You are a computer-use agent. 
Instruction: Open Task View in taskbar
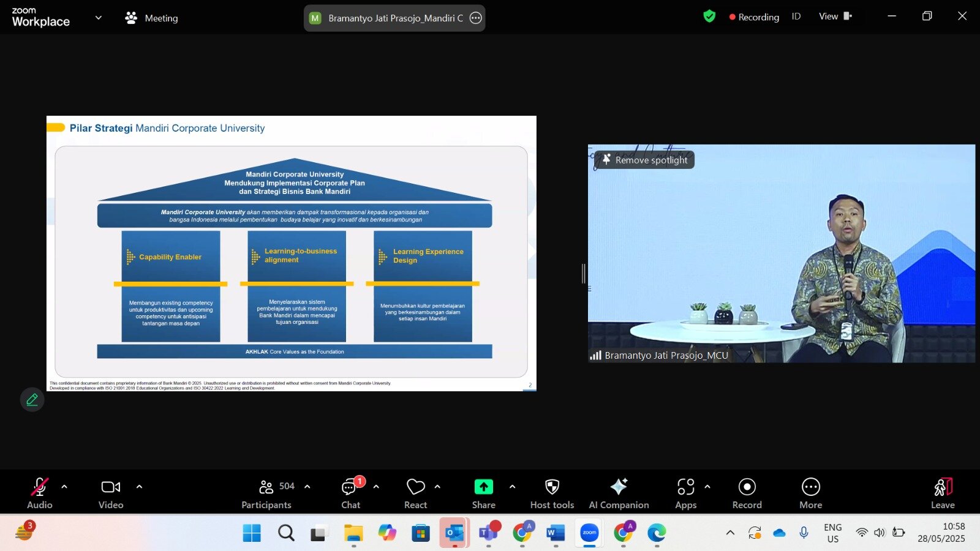tap(318, 533)
